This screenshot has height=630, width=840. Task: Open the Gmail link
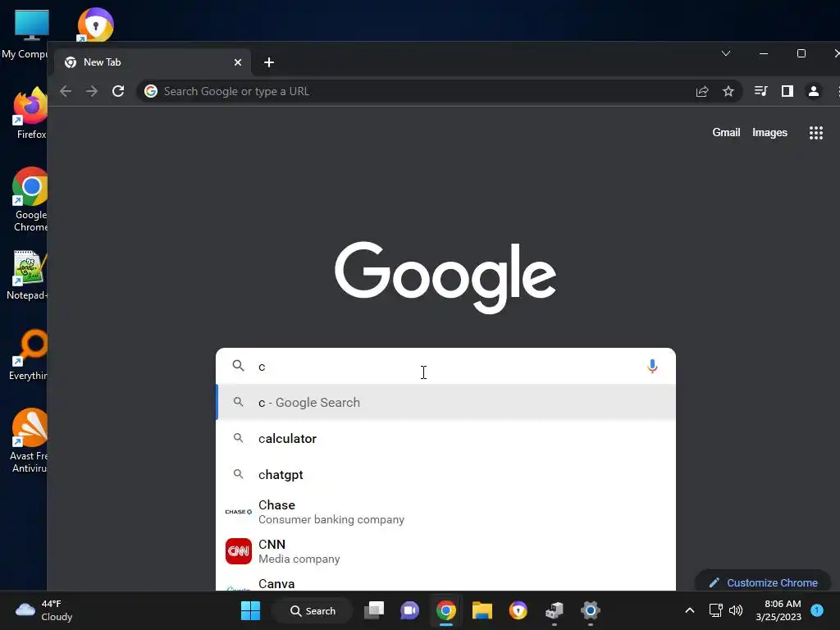[726, 132]
